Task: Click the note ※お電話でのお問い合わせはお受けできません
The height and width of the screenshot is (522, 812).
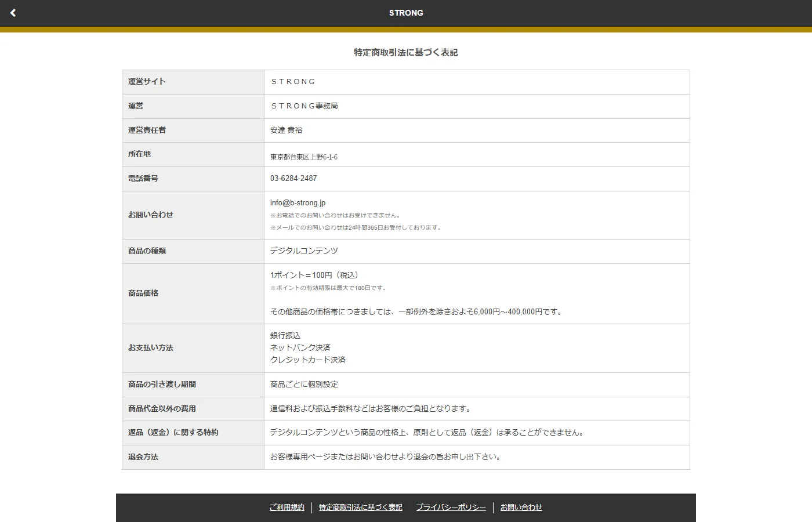Action: 336,216
